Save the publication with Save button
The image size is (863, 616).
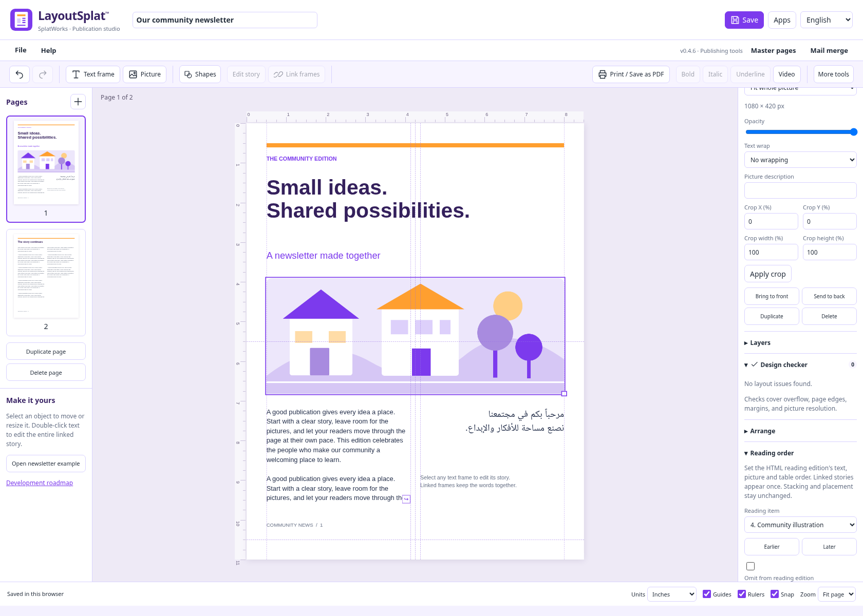(744, 20)
